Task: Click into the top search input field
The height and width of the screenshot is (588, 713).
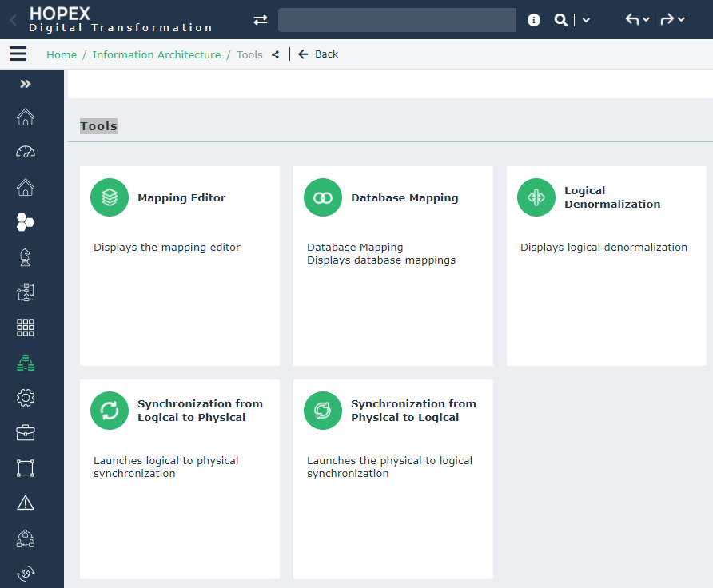Action: pos(397,20)
